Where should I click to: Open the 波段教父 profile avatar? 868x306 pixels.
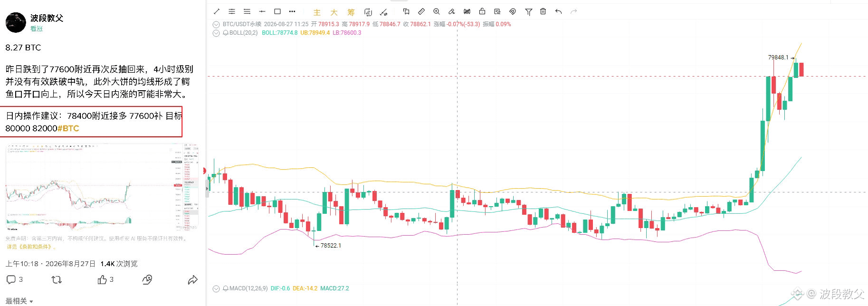(16, 22)
